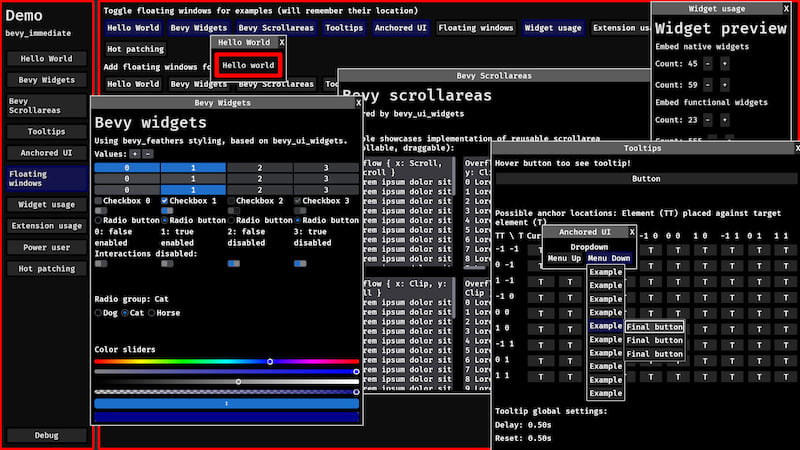Click the black-to-white lightness slider
The height and width of the screenshot is (450, 800).
pyautogui.click(x=227, y=382)
